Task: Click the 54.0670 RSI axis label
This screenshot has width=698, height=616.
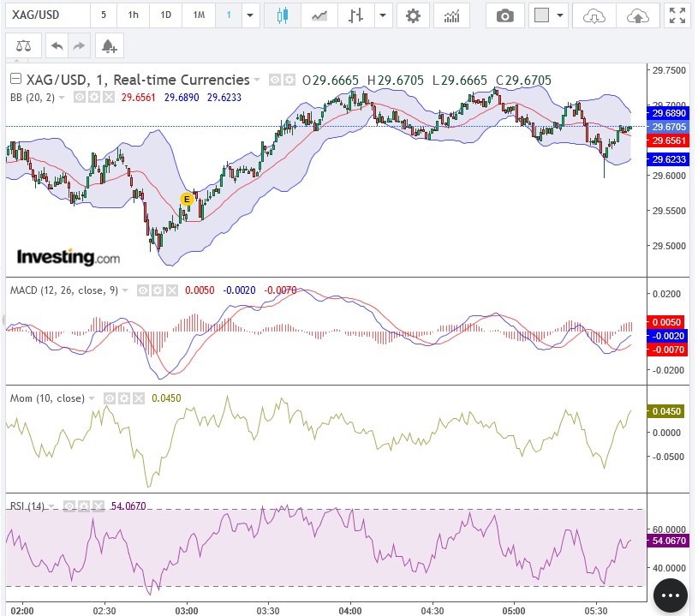Action: 669,541
